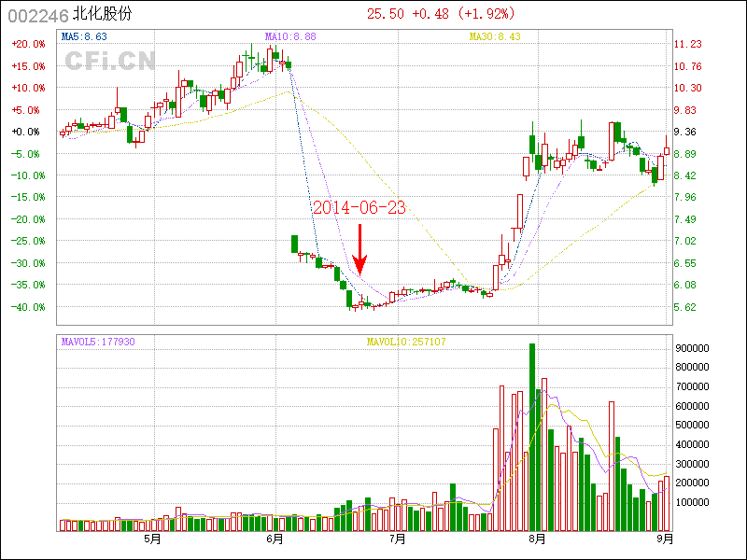
Task: Click the 300000 volume axis label
Action: click(x=692, y=464)
